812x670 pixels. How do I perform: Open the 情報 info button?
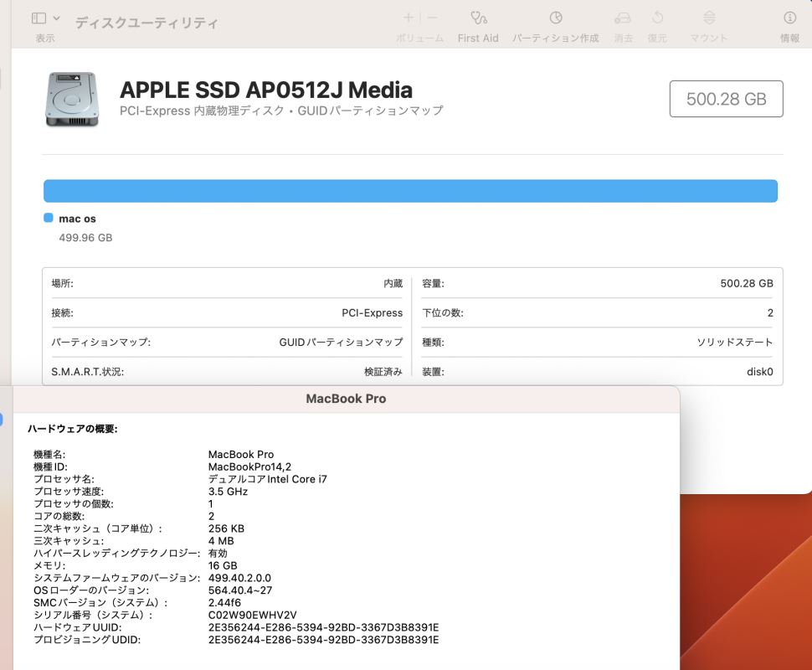pos(789,18)
